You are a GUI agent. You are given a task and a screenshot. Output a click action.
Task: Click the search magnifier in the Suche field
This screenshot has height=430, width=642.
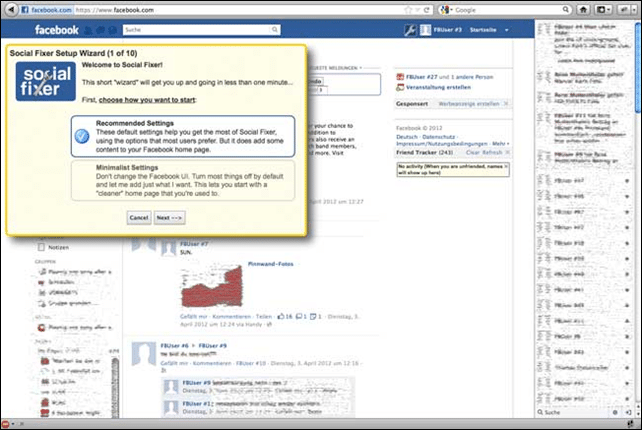[x=275, y=29]
